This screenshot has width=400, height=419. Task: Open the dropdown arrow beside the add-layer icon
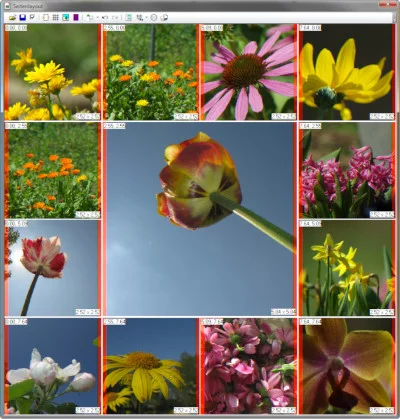point(97,17)
